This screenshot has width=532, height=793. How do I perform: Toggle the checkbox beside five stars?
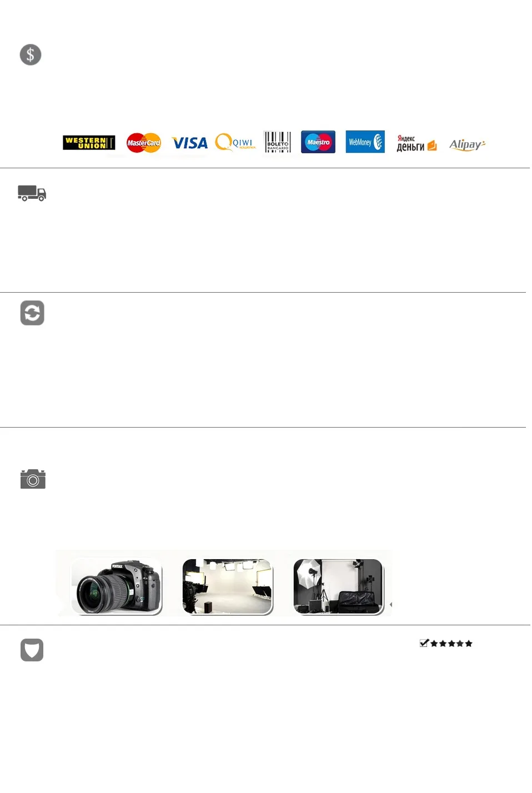pos(424,643)
